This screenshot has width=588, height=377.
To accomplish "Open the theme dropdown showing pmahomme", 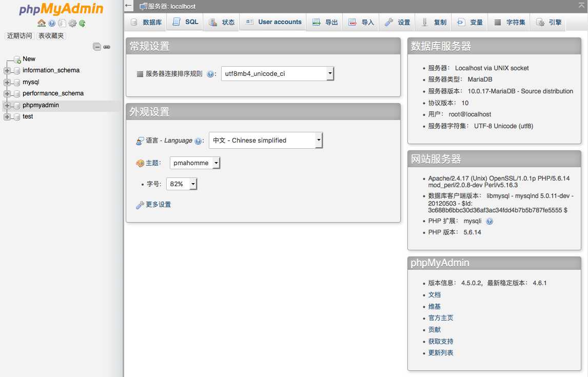I will pos(195,163).
